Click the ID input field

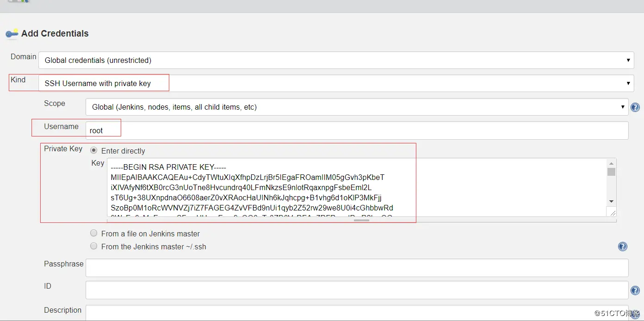357,290
